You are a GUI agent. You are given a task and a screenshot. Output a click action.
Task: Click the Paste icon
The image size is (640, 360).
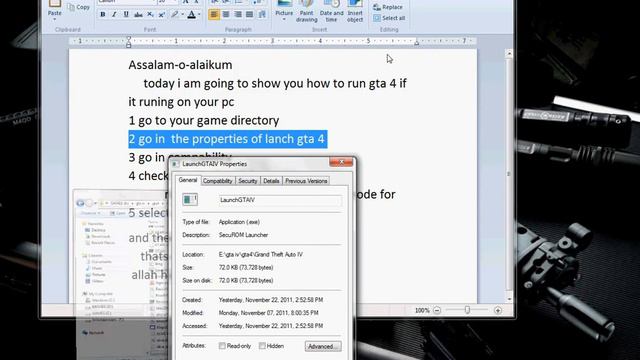pos(55,5)
